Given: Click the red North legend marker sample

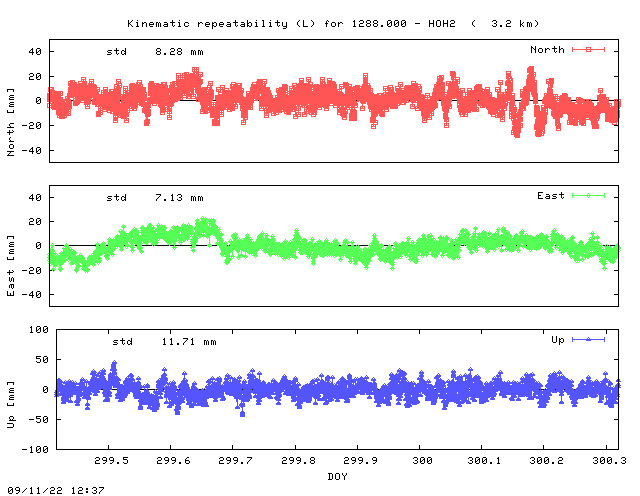Looking at the screenshot, I should pyautogui.click(x=588, y=50).
